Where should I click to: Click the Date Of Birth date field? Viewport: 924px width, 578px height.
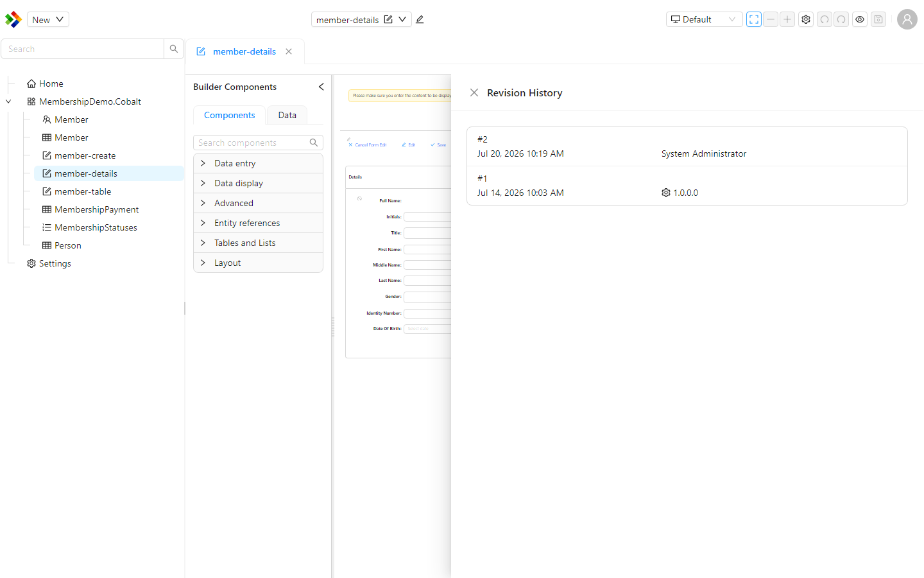(x=427, y=329)
